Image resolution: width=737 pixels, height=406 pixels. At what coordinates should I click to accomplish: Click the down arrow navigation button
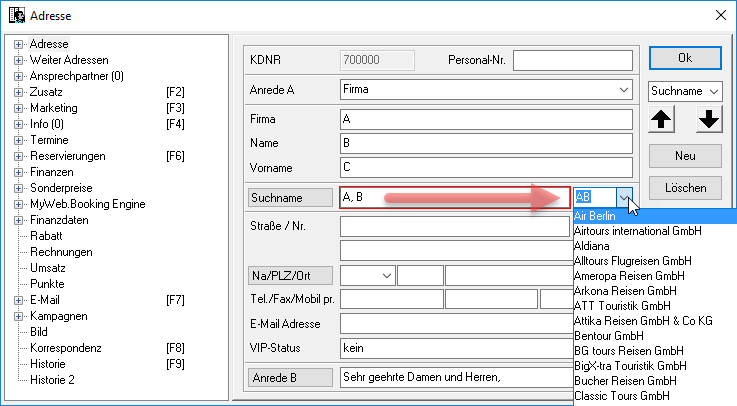(709, 119)
